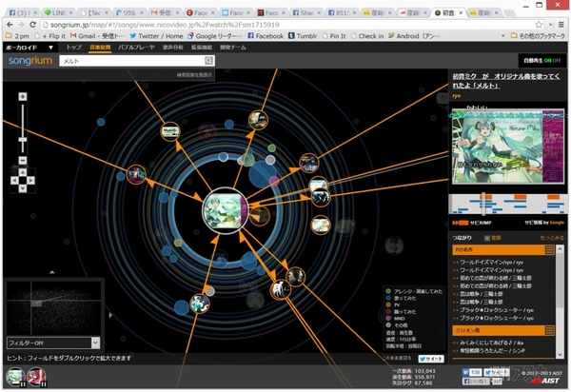The image size is (571, 392).
Task: Open the 開発チーム tab
Action: 233,48
